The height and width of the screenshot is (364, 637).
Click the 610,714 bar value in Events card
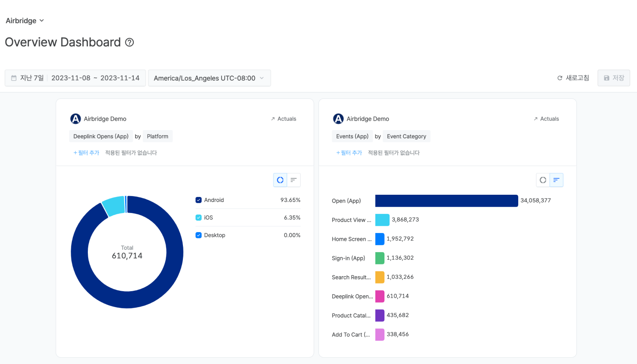click(398, 296)
